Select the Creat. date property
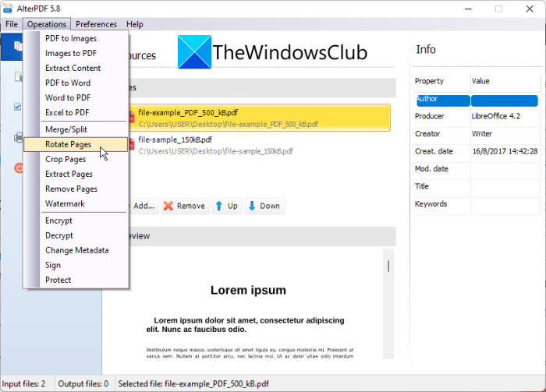Screen dimensions: 546x392 click(434, 151)
